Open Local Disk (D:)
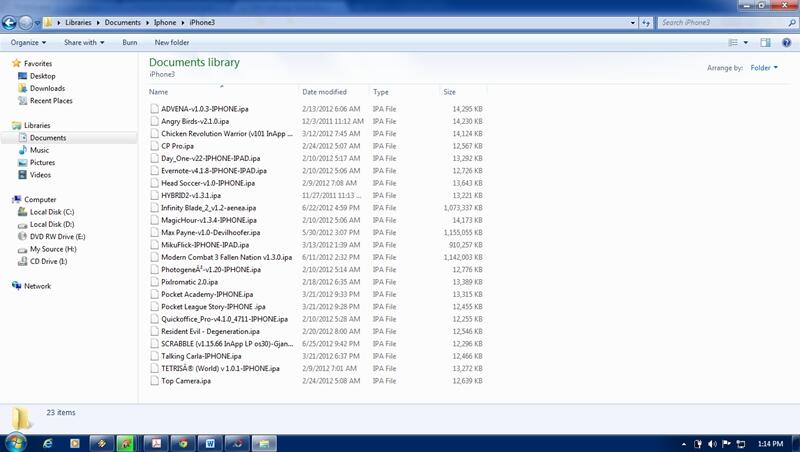The height and width of the screenshot is (452, 800). [x=52, y=224]
